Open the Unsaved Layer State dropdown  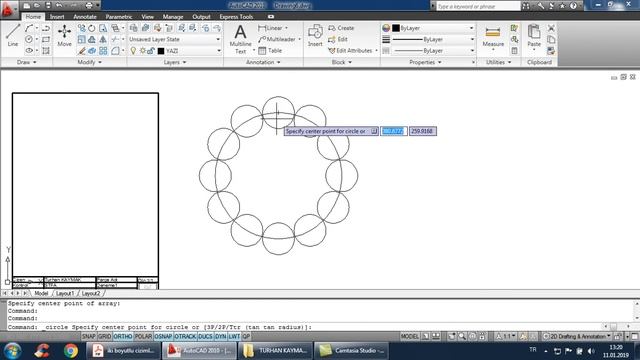click(175, 40)
